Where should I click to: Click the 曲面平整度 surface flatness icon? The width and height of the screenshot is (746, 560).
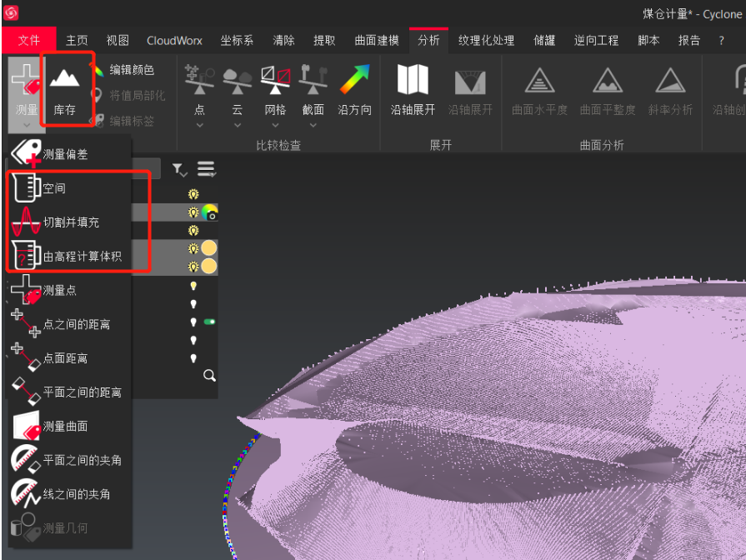point(608,80)
